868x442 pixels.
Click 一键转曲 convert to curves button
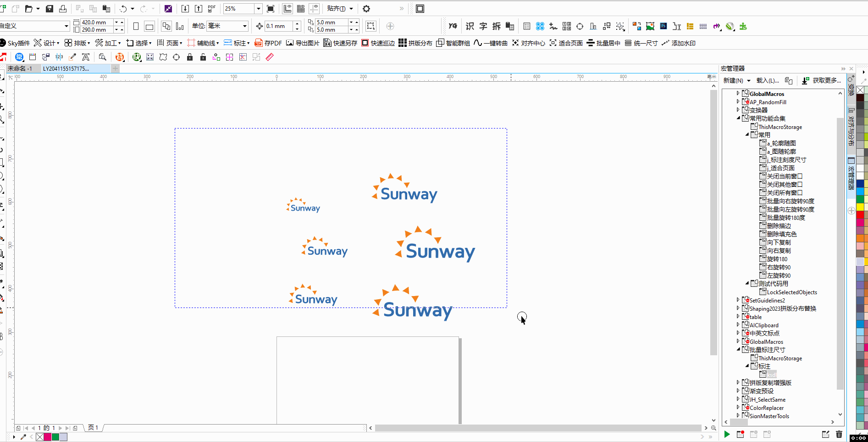click(x=491, y=43)
